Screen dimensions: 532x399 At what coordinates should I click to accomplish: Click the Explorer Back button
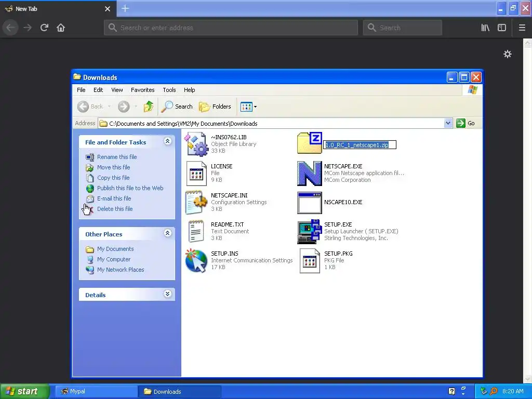(x=90, y=107)
